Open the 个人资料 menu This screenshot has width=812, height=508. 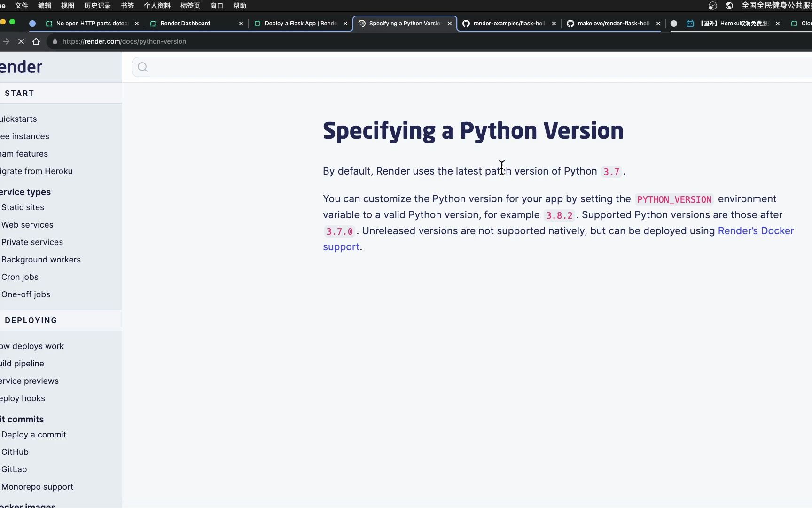point(157,6)
